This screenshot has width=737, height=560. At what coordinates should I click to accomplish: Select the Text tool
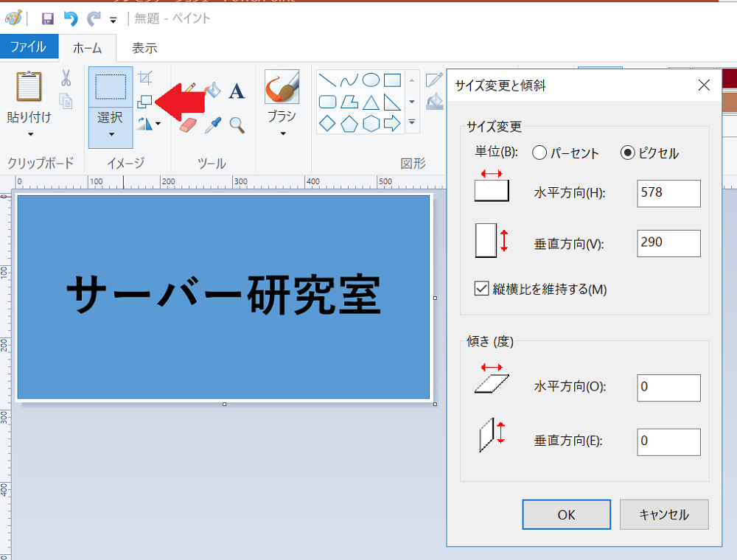pyautogui.click(x=237, y=91)
